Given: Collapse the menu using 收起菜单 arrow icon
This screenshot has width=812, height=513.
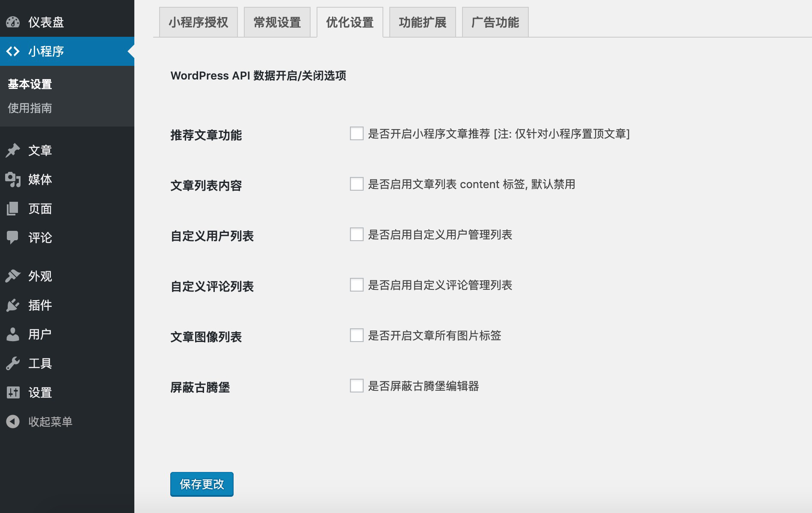Looking at the screenshot, I should (x=13, y=421).
